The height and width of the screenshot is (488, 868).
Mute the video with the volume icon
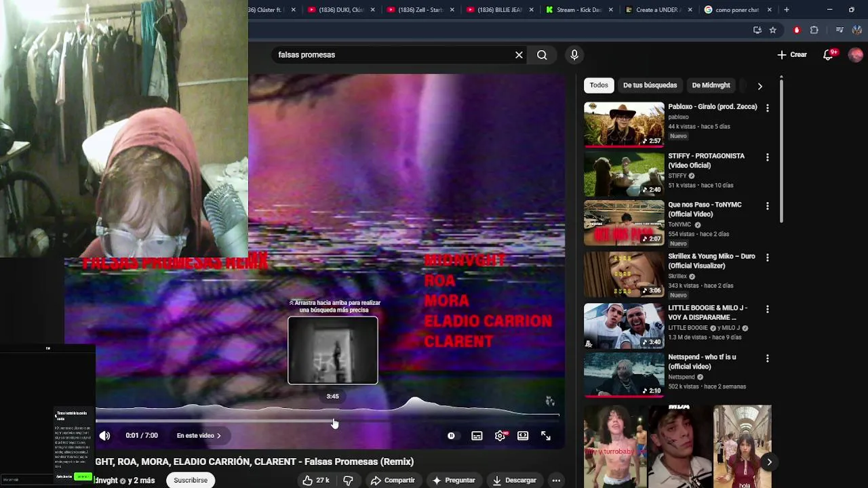tap(104, 436)
